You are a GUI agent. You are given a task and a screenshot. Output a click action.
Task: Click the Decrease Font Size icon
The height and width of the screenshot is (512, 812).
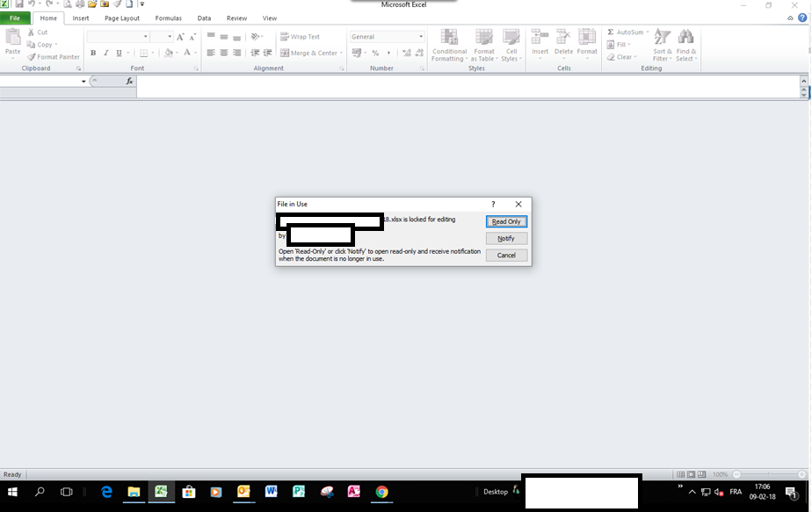(192, 37)
